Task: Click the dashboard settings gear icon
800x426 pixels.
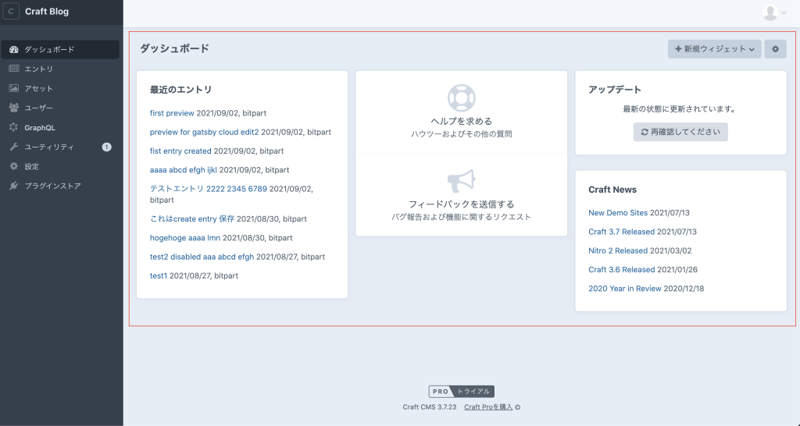Action: tap(775, 49)
